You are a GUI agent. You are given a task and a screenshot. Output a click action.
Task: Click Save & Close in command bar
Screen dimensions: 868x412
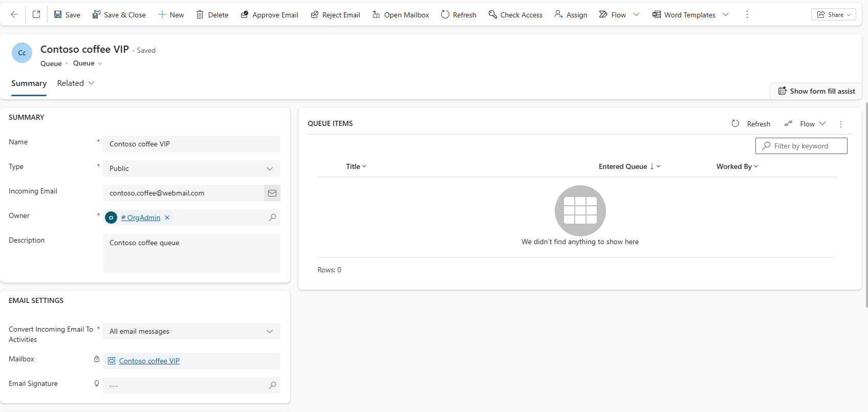119,15
